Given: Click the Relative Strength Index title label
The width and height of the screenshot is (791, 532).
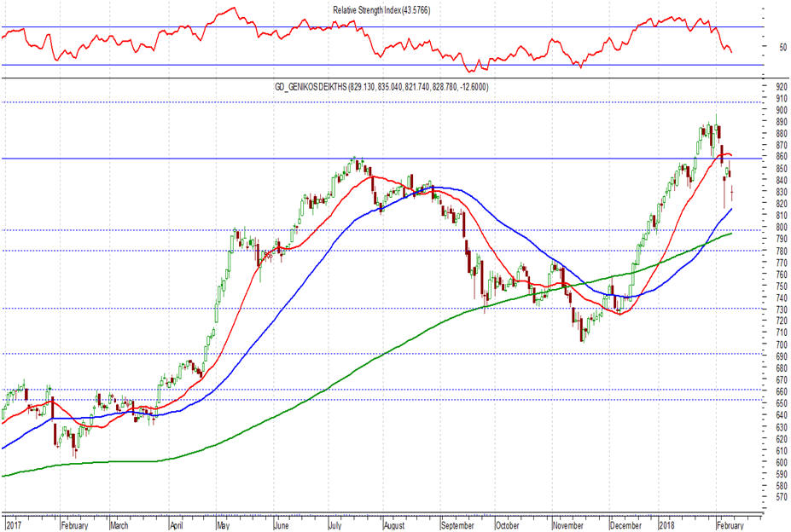Looking at the screenshot, I should pos(381,10).
